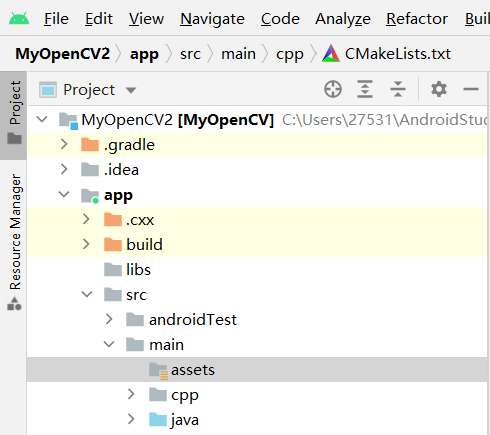Click the app breadcrumb segment
The width and height of the screenshot is (490, 435).
pos(144,54)
